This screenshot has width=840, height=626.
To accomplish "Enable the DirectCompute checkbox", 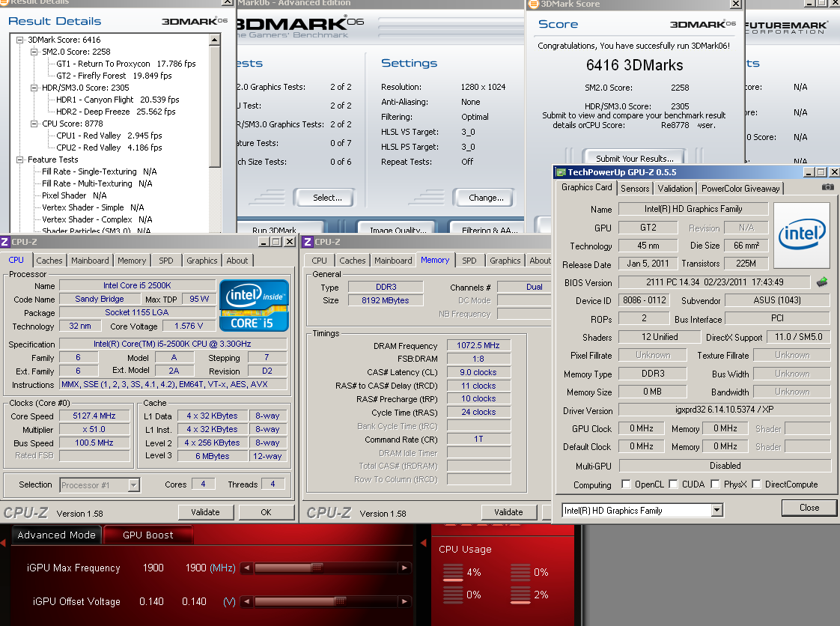I will 756,484.
